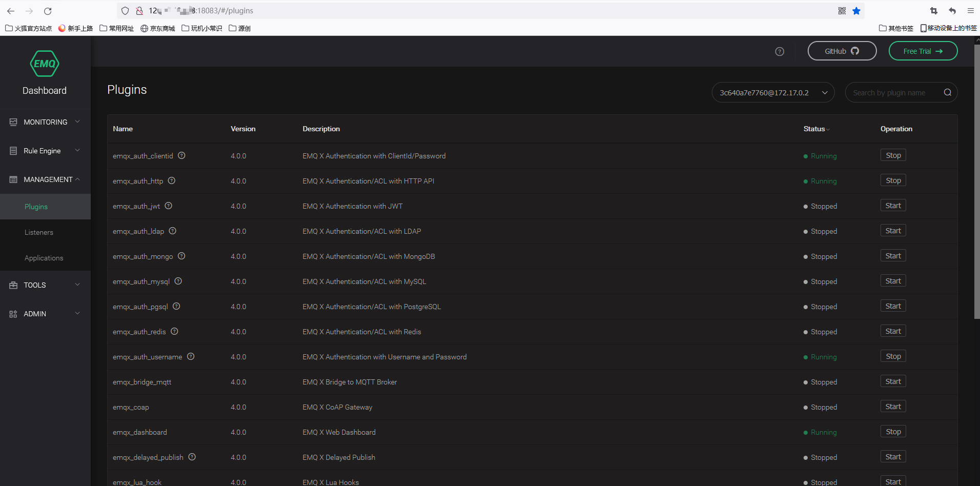This screenshot has width=980, height=486.
Task: Open the 常用网址 bookmark folder
Action: 117,28
